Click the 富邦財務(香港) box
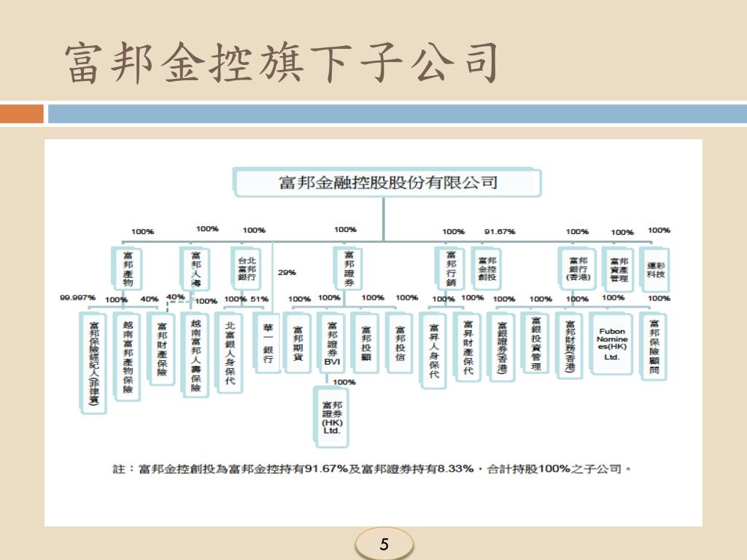This screenshot has width=747, height=560. point(570,346)
